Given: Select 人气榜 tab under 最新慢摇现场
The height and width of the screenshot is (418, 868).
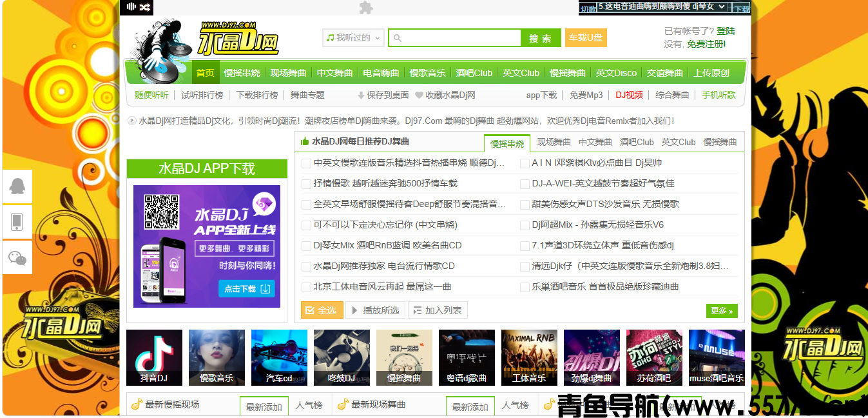Looking at the screenshot, I should point(309,406).
